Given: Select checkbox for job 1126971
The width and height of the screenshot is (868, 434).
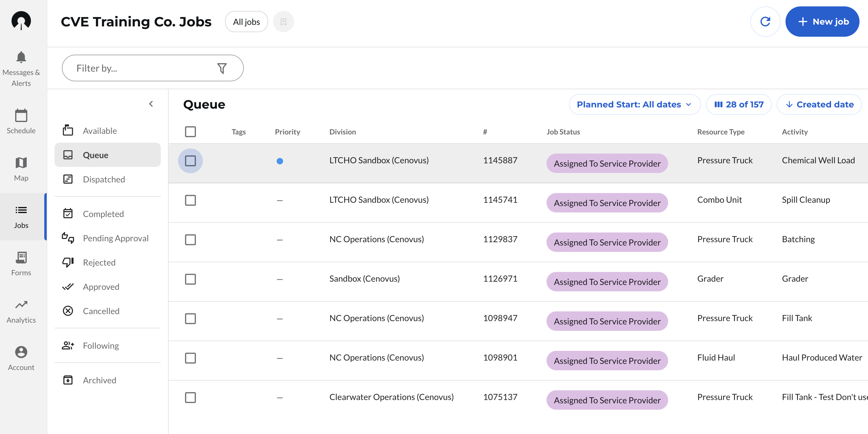Looking at the screenshot, I should (190, 279).
